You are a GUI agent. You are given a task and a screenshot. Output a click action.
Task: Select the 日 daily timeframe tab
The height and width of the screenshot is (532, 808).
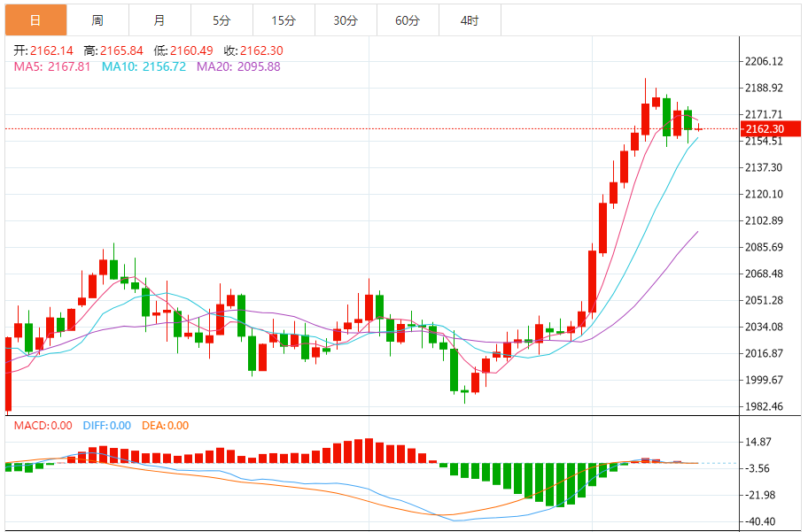point(35,20)
